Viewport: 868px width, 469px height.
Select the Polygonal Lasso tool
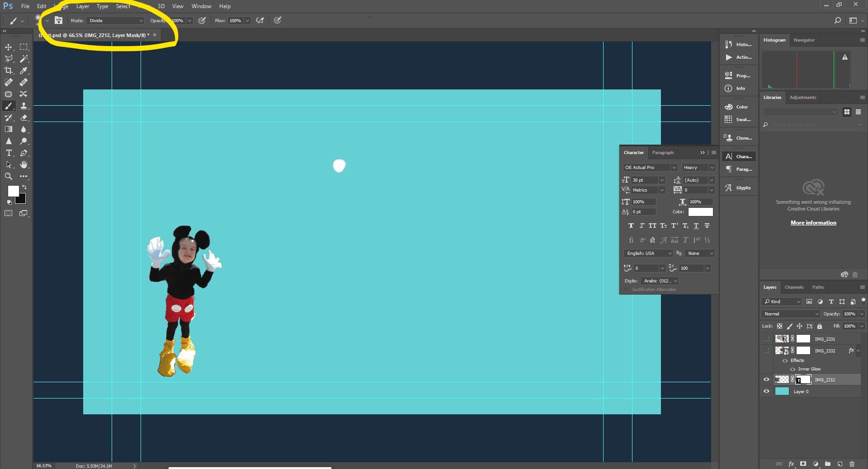tap(9, 59)
